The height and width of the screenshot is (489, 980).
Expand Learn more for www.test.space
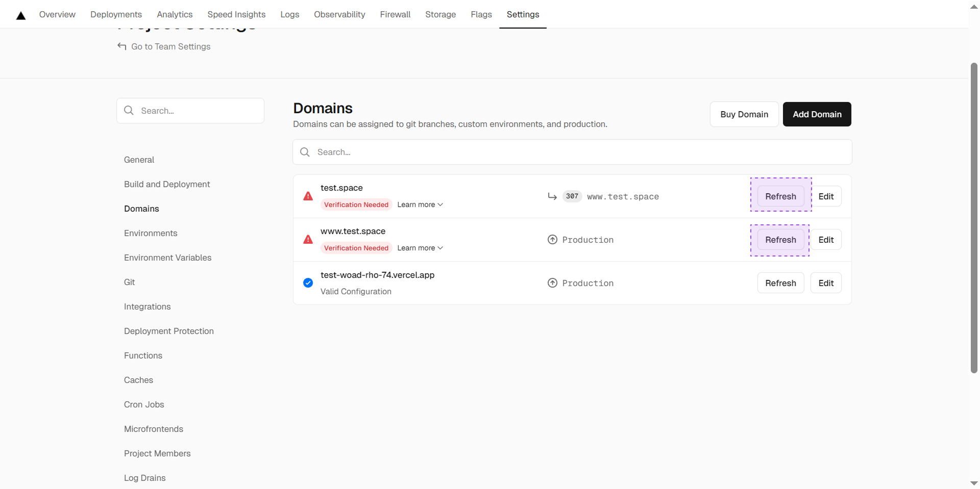click(x=420, y=248)
